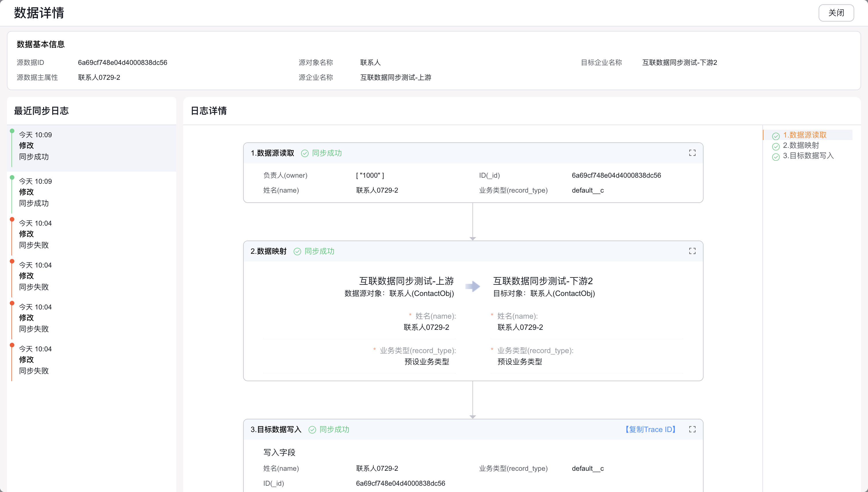Click the 1.数据源读取 panel title
This screenshot has width=868, height=492.
[x=272, y=153]
